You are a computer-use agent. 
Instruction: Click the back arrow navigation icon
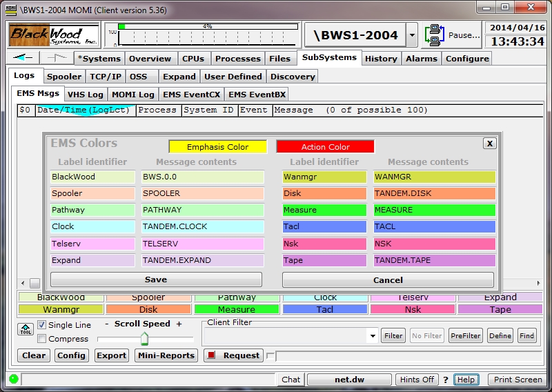(22, 58)
